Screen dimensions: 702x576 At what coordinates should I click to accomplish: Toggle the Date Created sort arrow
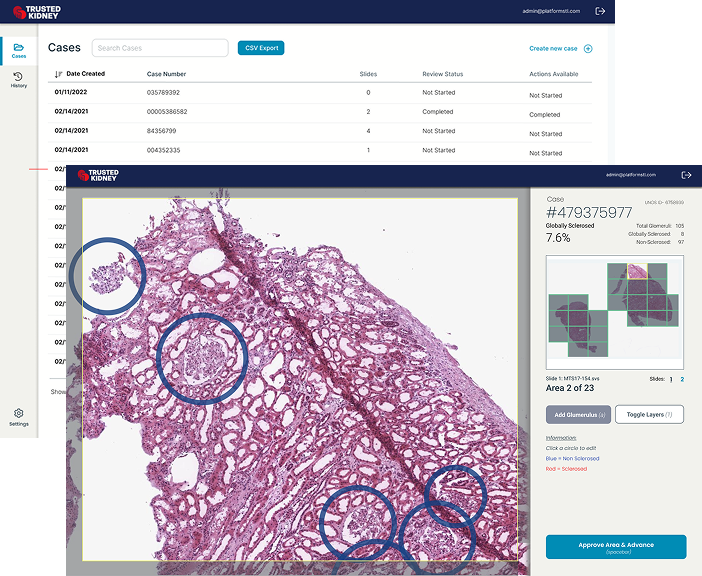pyautogui.click(x=58, y=74)
